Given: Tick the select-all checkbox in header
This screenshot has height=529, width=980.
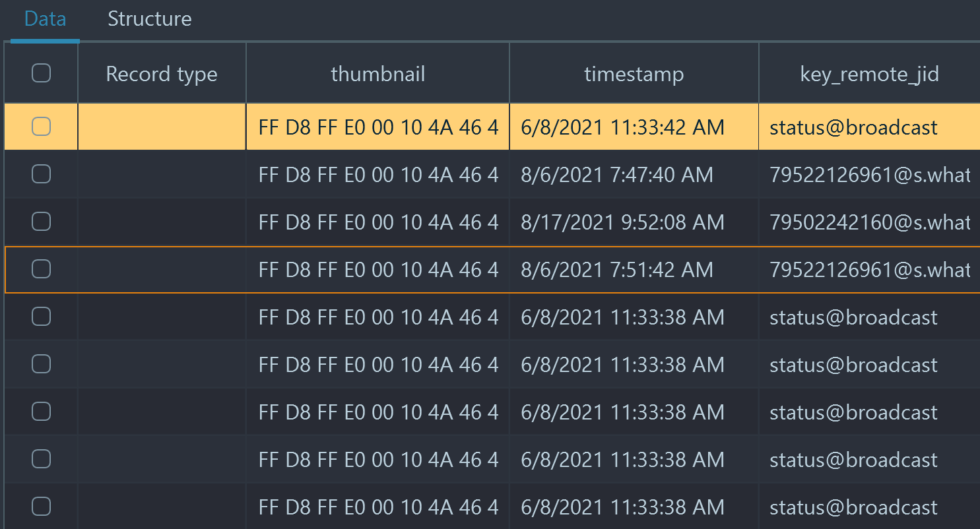Looking at the screenshot, I should tap(42, 73).
